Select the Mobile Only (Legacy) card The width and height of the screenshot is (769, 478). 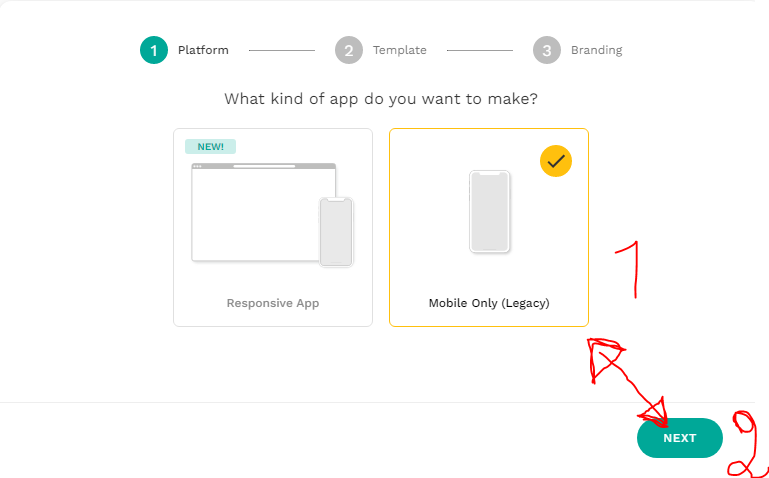[489, 227]
